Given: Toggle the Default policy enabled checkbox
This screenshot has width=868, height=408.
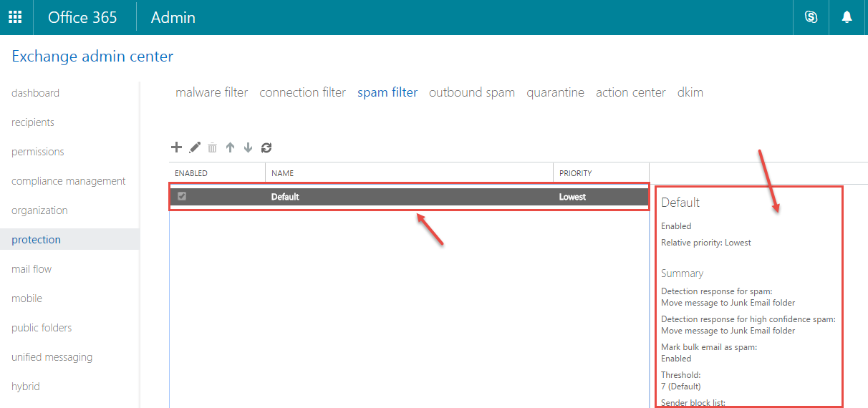Looking at the screenshot, I should (x=182, y=196).
